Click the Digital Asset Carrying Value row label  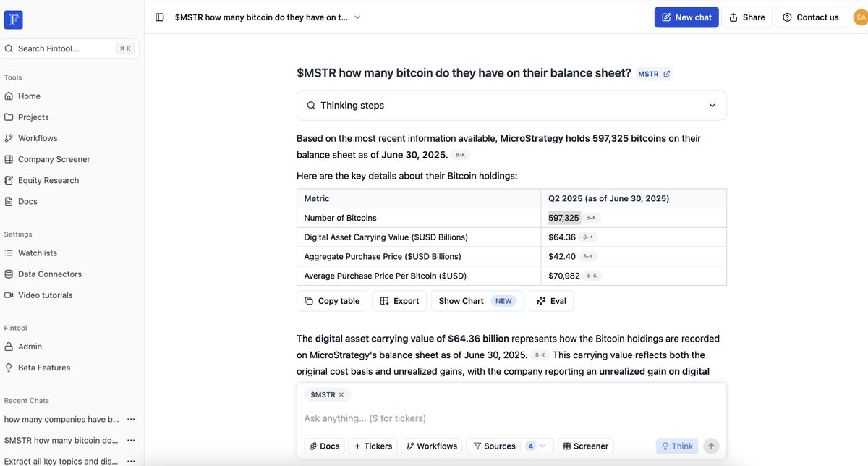click(386, 237)
